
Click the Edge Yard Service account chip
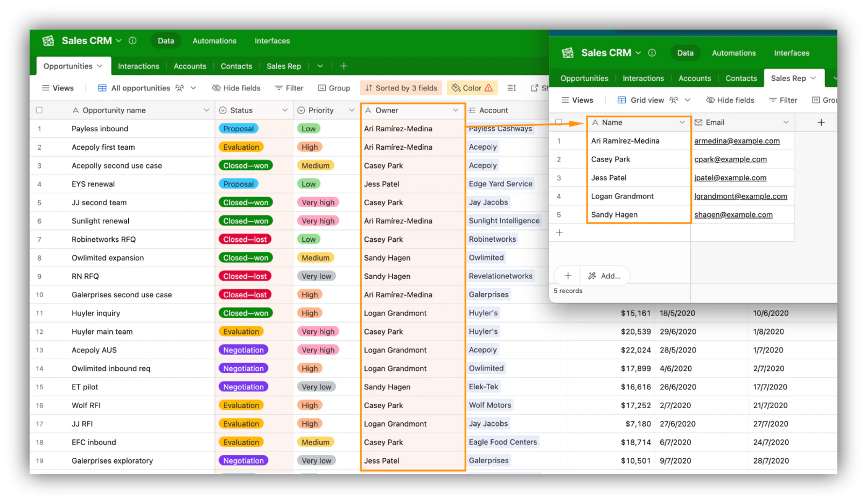[500, 184]
